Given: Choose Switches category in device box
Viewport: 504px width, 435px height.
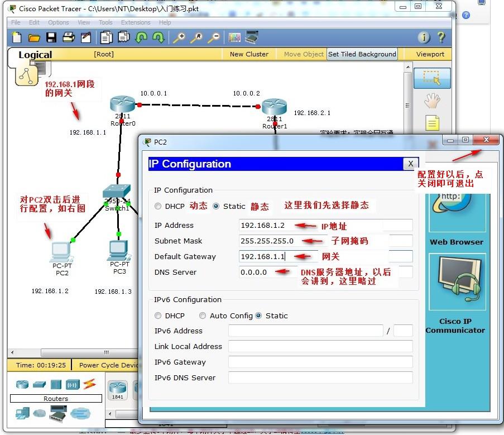Looking at the screenshot, I should (39, 384).
